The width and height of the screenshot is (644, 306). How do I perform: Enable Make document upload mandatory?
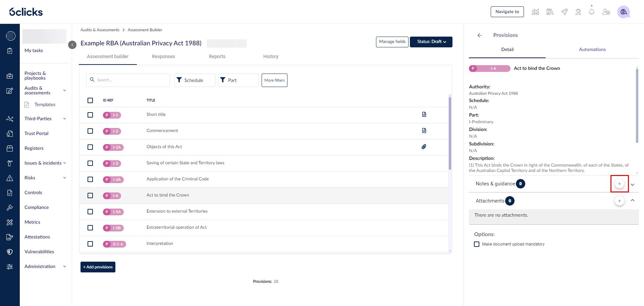pyautogui.click(x=477, y=244)
